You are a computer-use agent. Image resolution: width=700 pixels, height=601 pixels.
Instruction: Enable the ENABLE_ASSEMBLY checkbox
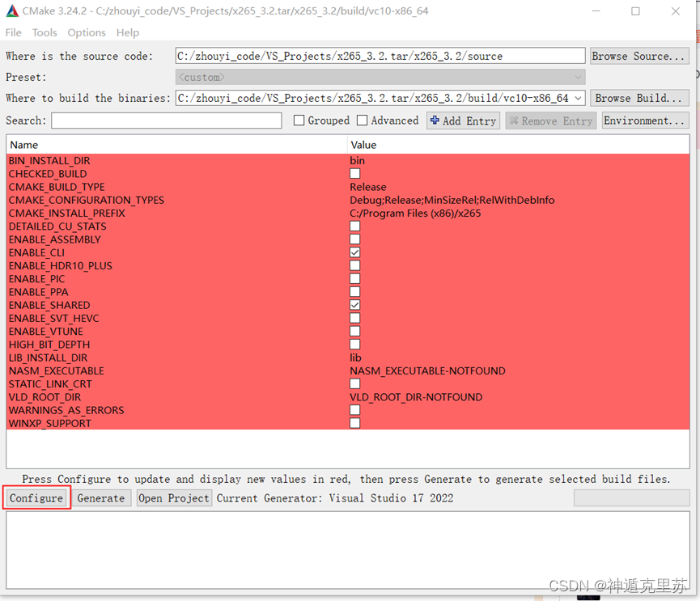click(355, 239)
